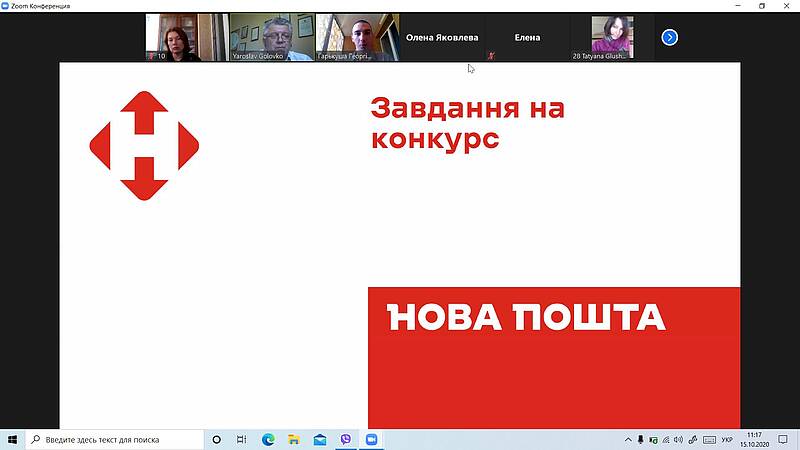Select the 28 Tatyana Glush video thumbnail
The image size is (800, 450).
(612, 37)
